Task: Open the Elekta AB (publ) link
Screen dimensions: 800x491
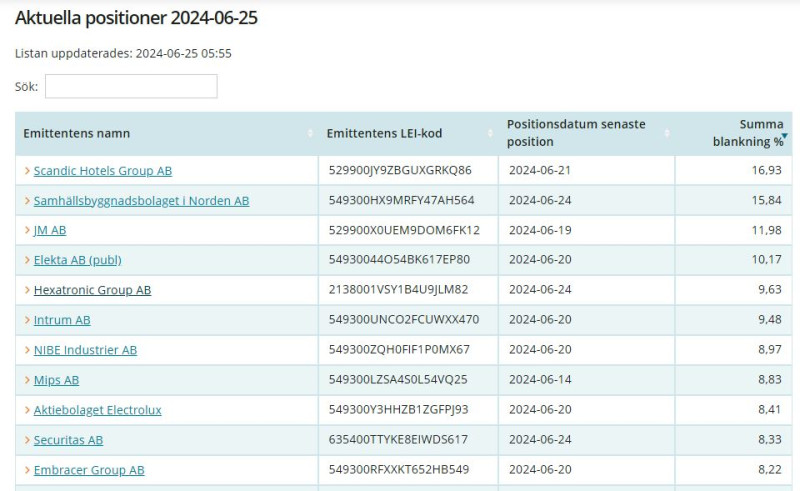Action: (78, 260)
